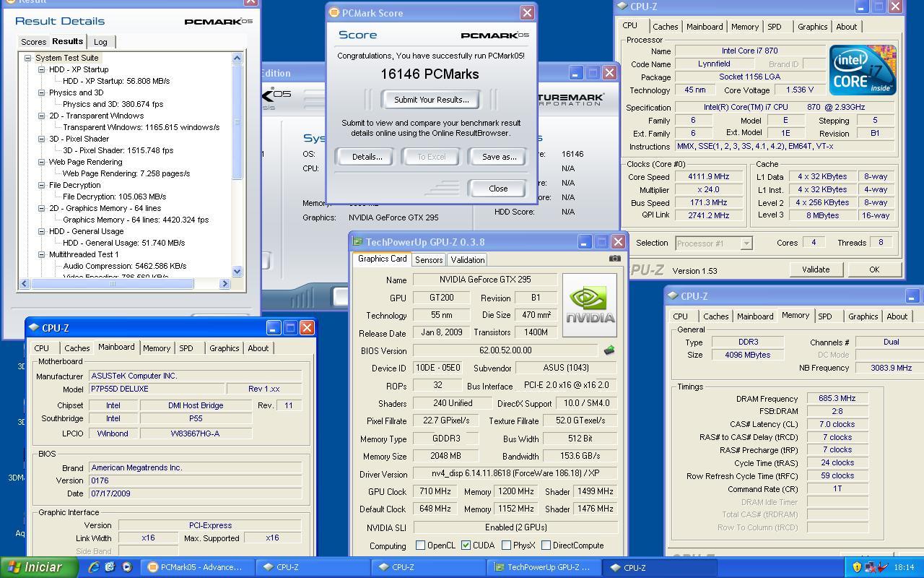Screen dimensions: 924x578
Task: Switch to the Scores tab in Result Details
Action: (x=33, y=42)
